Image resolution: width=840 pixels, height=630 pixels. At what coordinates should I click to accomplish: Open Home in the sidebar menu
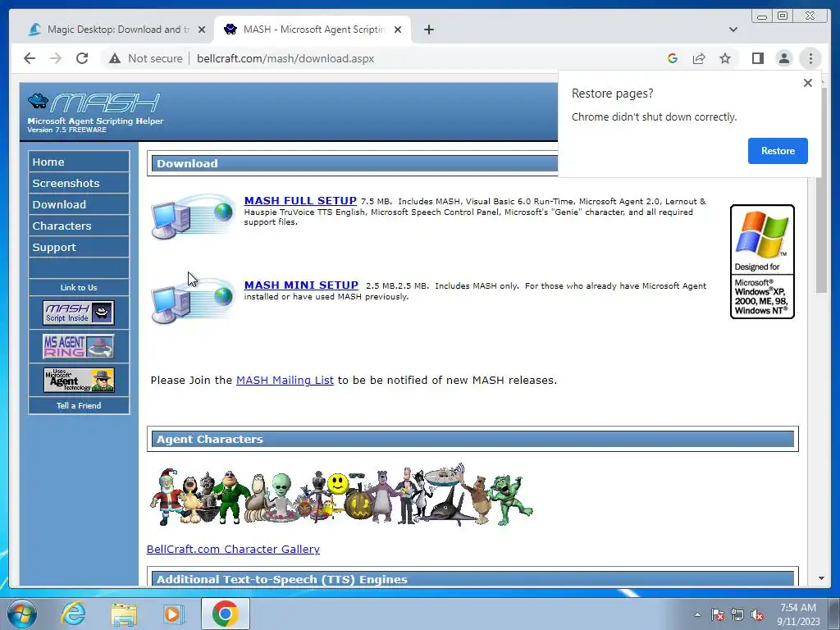pos(79,162)
